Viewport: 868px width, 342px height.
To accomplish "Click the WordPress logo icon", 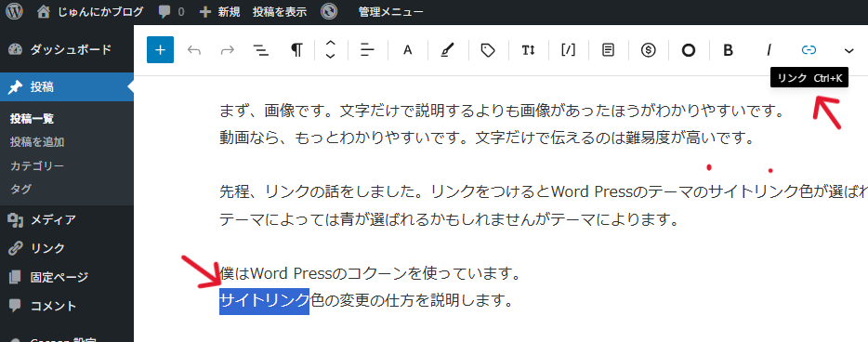I will (x=14, y=11).
